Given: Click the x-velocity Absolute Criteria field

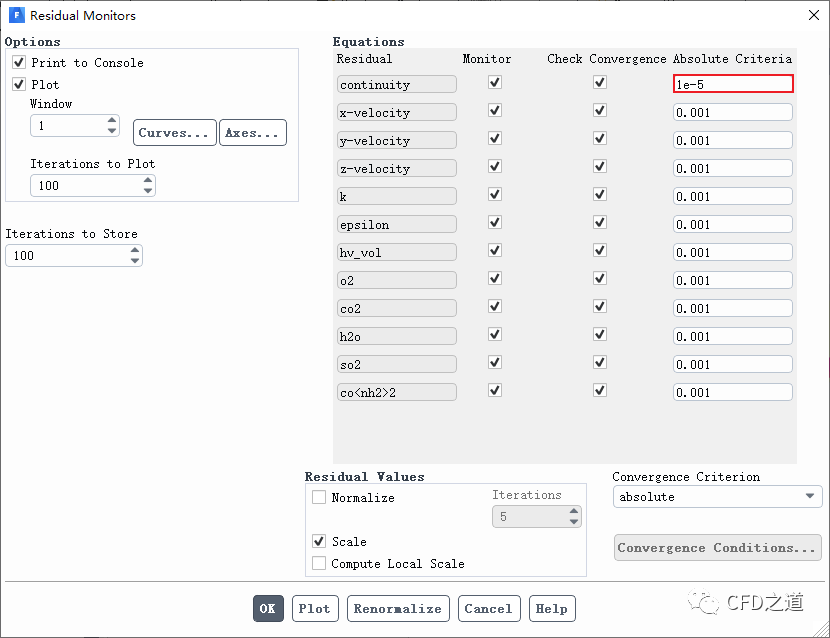Looking at the screenshot, I should point(732,113).
